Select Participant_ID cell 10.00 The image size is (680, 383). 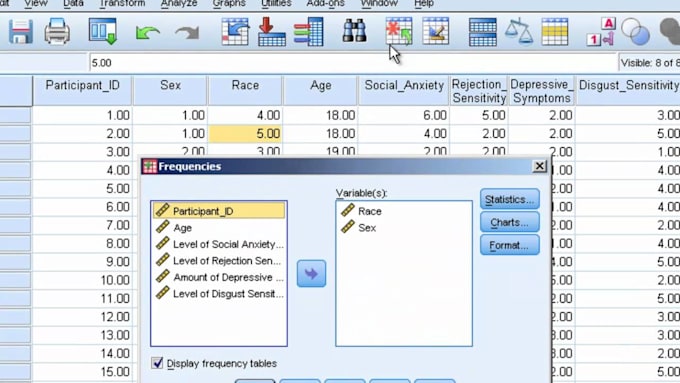(x=83, y=280)
